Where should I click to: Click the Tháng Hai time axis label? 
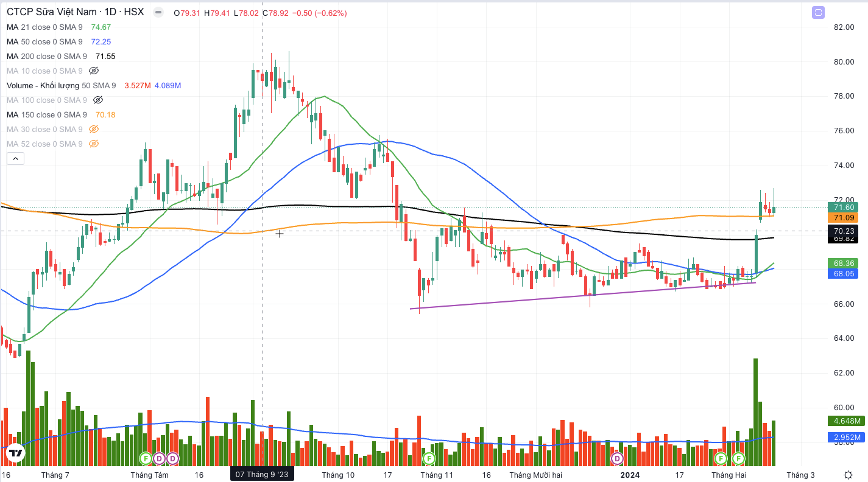point(729,475)
